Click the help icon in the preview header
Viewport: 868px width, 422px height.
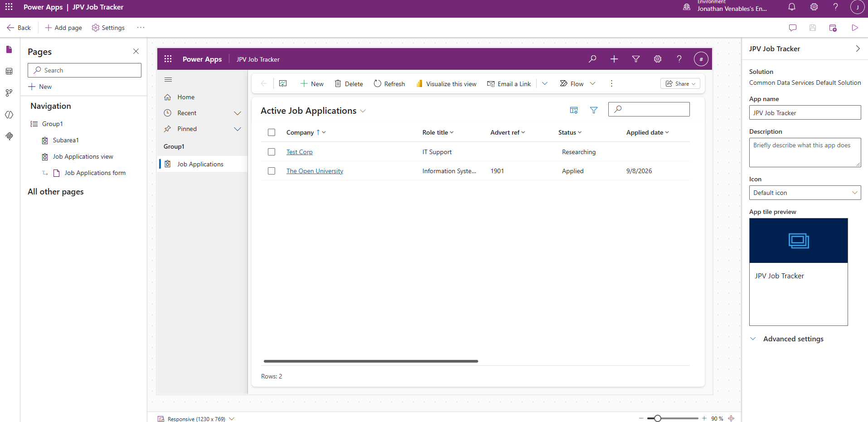tap(679, 59)
